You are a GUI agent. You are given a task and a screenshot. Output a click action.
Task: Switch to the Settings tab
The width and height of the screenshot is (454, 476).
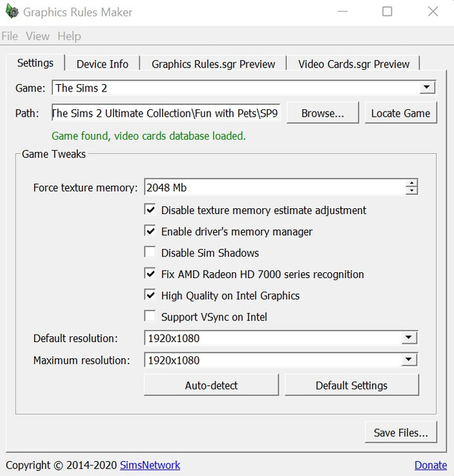pos(35,62)
